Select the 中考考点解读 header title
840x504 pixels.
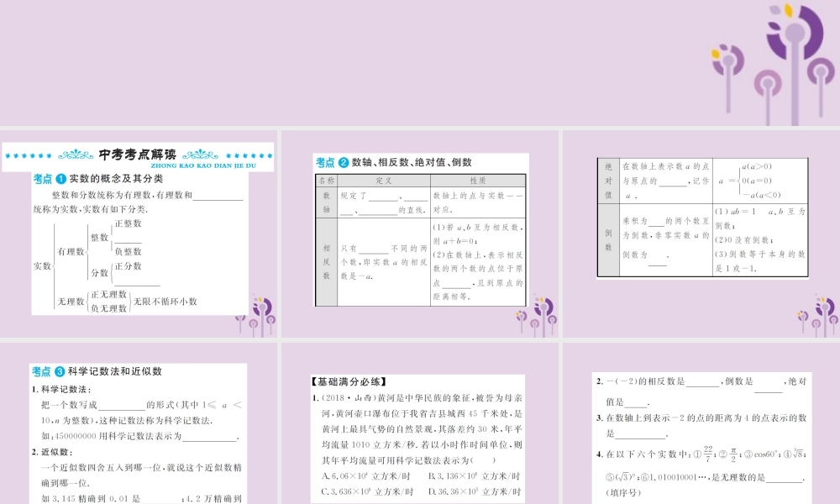[138, 155]
